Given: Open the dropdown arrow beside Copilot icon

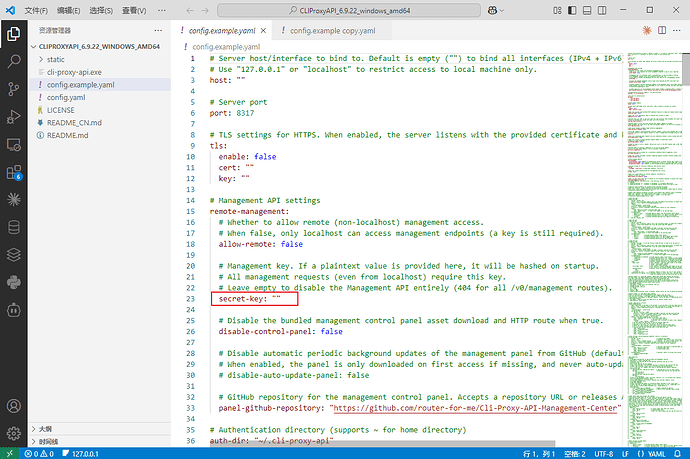Looking at the screenshot, I should pos(502,11).
